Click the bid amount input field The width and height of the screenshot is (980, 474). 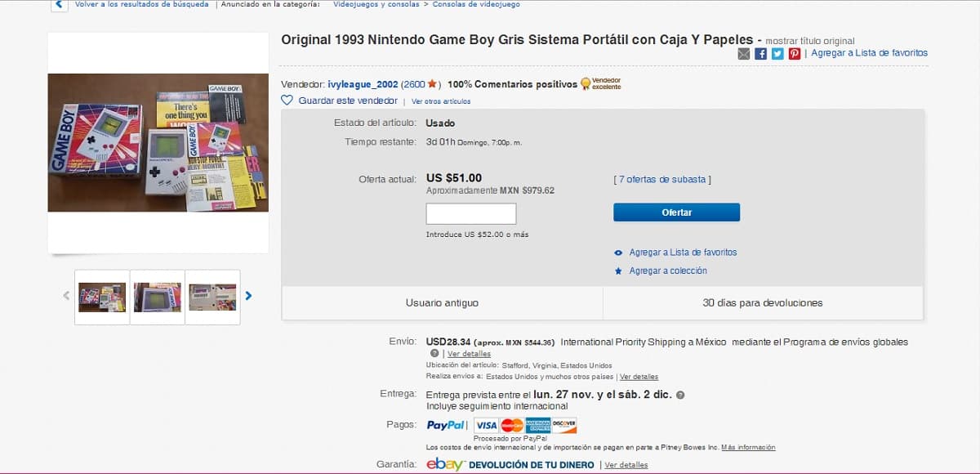[471, 214]
